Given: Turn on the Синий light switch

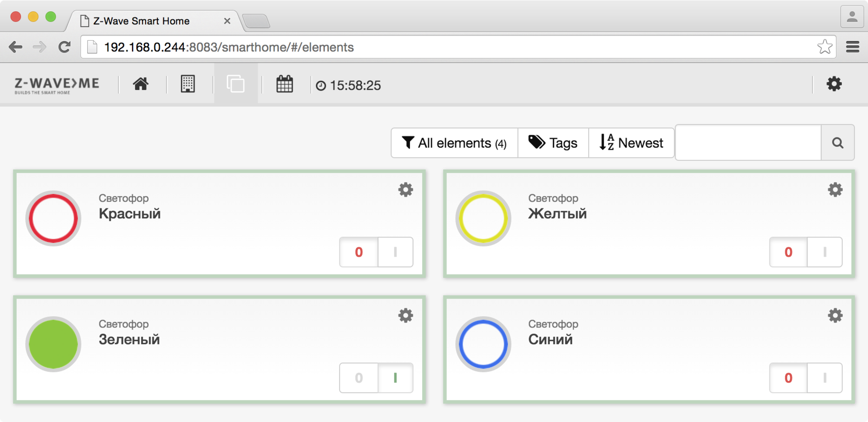Looking at the screenshot, I should tap(825, 378).
